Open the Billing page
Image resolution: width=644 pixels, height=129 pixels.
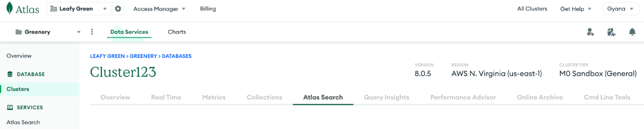(208, 9)
